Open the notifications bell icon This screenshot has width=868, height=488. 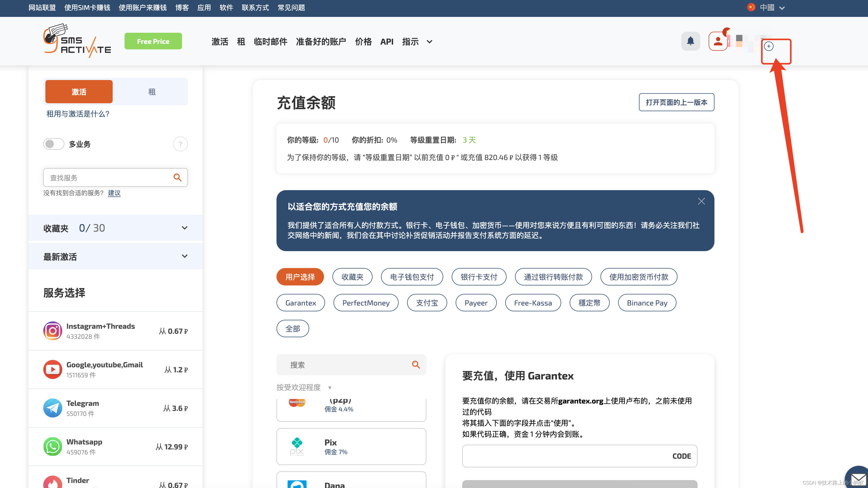tap(690, 41)
